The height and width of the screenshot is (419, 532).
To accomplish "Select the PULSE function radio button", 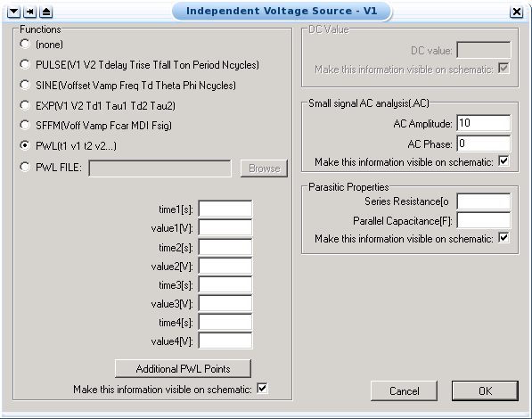I will (25, 64).
